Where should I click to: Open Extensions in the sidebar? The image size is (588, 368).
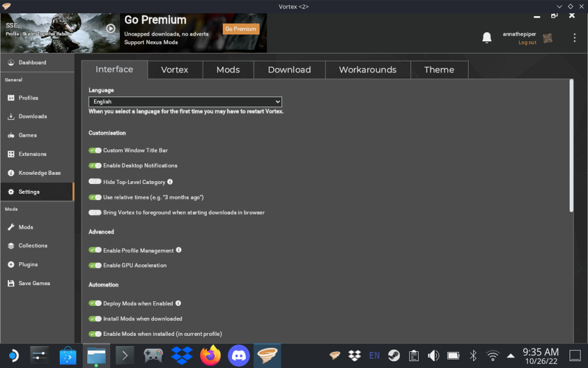(32, 154)
